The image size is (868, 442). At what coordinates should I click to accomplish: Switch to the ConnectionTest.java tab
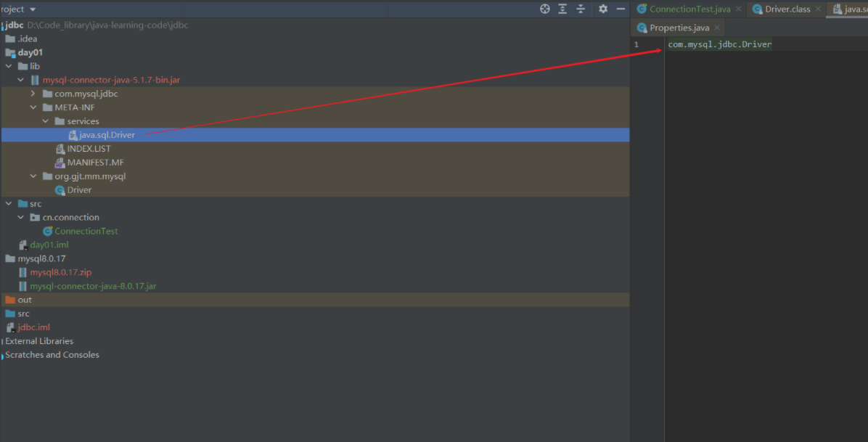(689, 9)
